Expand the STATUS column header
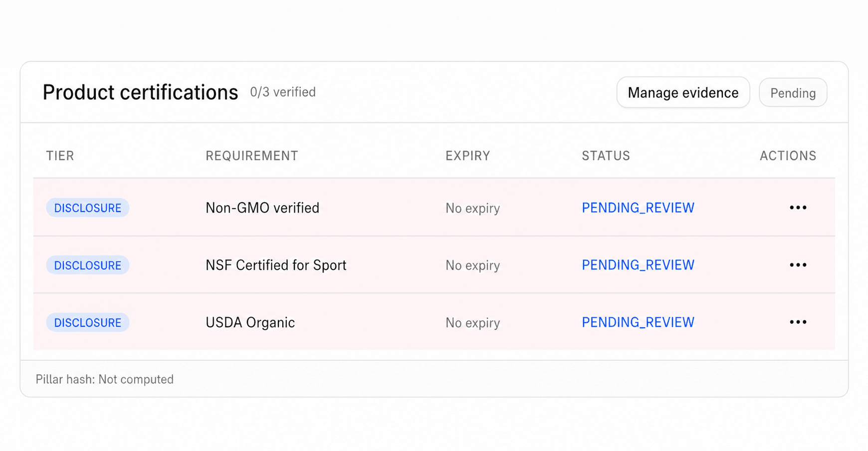Viewport: 868px width, 451px height. (605, 156)
